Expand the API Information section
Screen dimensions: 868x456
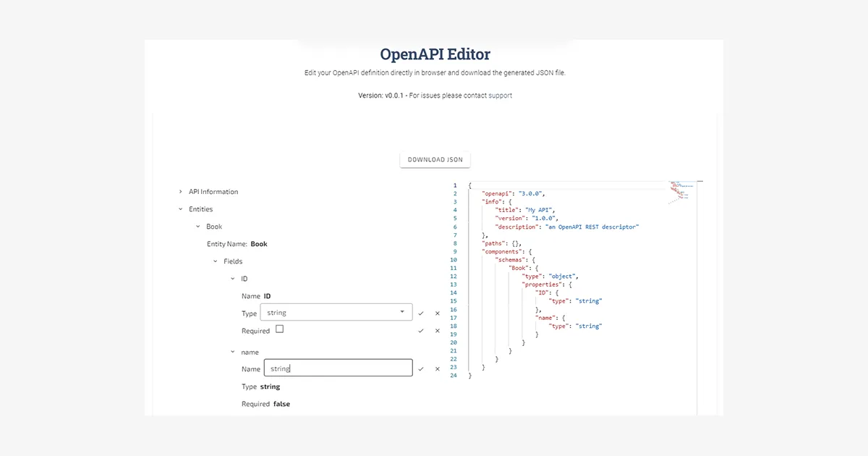180,192
